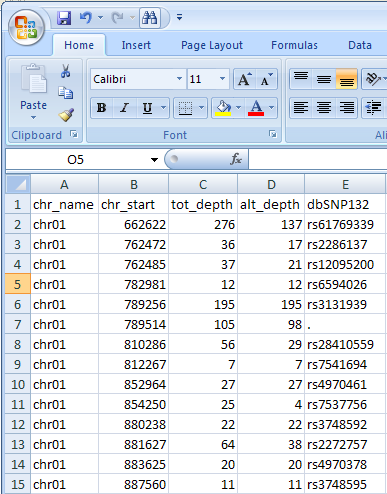
Task: Select row 5 header
Action: [x=18, y=284]
